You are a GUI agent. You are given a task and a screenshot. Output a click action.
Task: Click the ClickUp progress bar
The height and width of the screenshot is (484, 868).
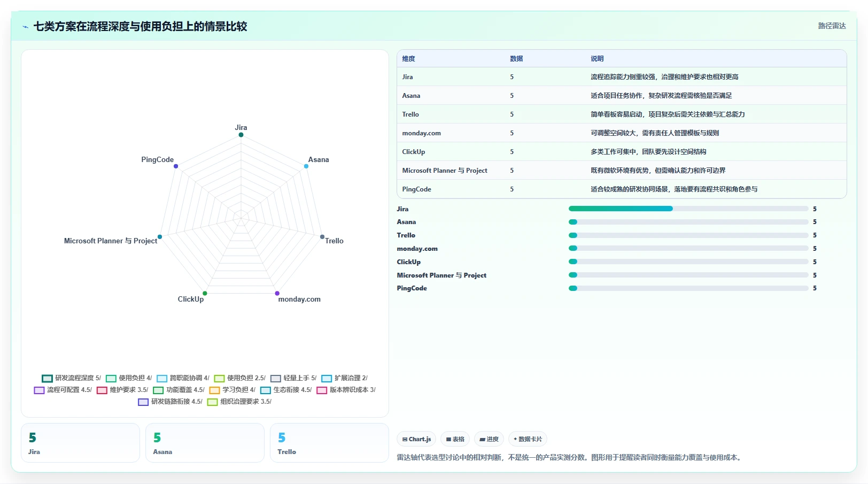tap(688, 262)
